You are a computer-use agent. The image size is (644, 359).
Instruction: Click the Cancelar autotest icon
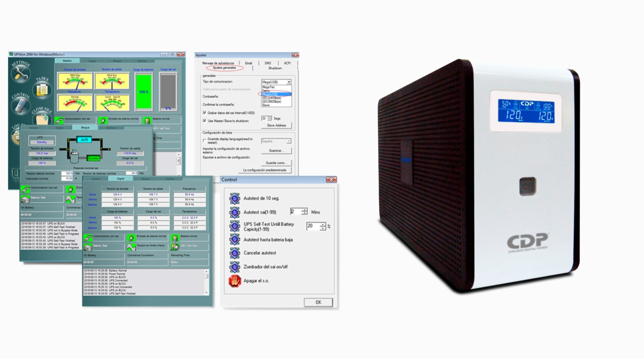click(x=235, y=253)
